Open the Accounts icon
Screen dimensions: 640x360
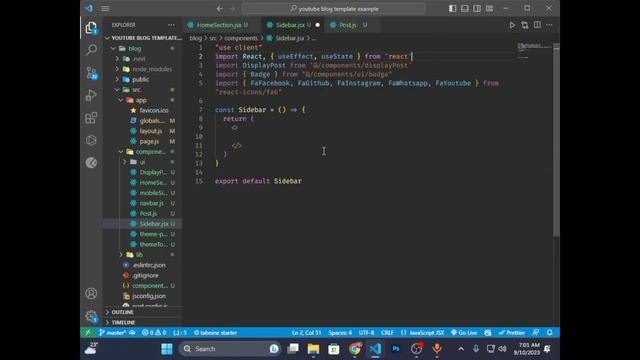[x=91, y=293]
